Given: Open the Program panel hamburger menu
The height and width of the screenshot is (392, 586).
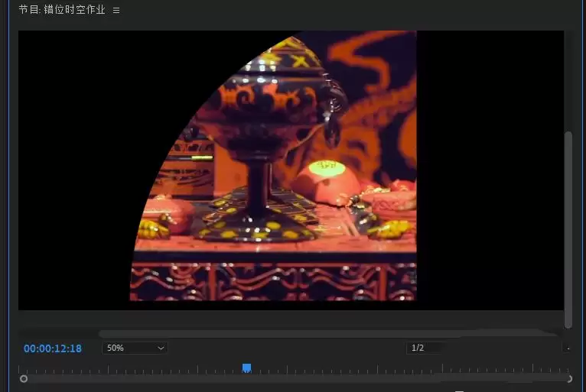Looking at the screenshot, I should (x=116, y=11).
